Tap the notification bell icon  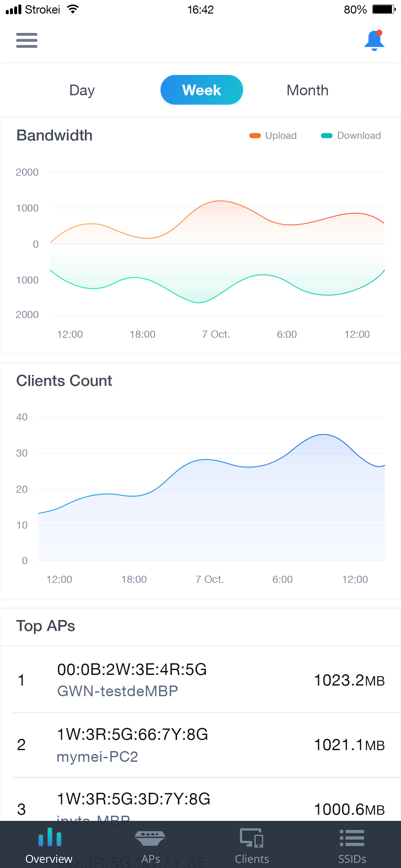pos(374,40)
